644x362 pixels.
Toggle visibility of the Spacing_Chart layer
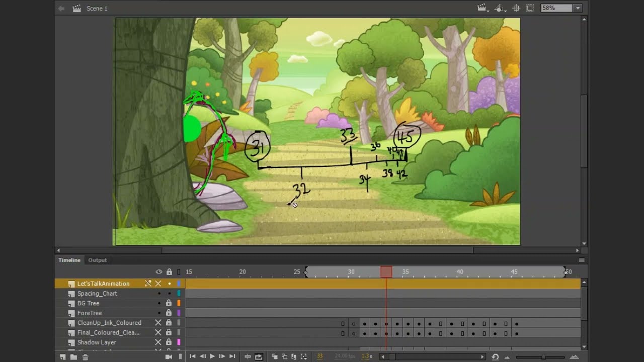point(158,293)
